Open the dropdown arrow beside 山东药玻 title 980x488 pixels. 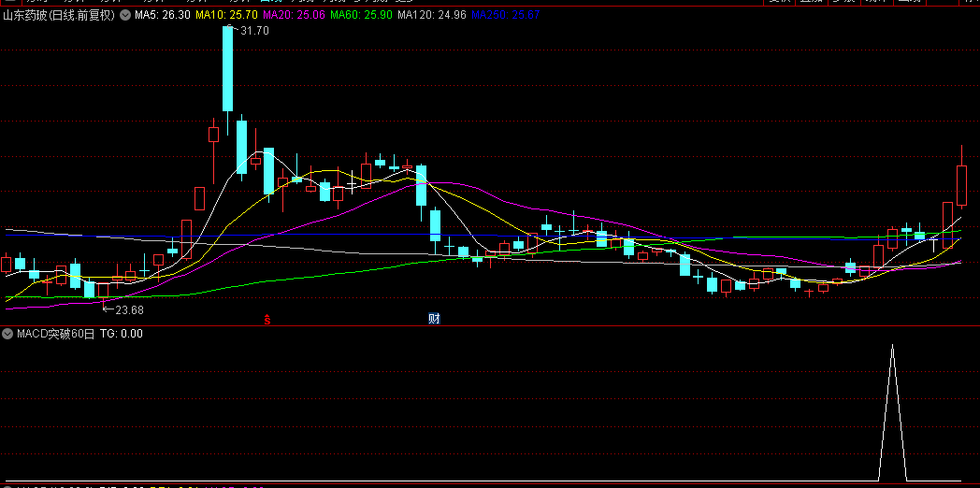[x=125, y=15]
